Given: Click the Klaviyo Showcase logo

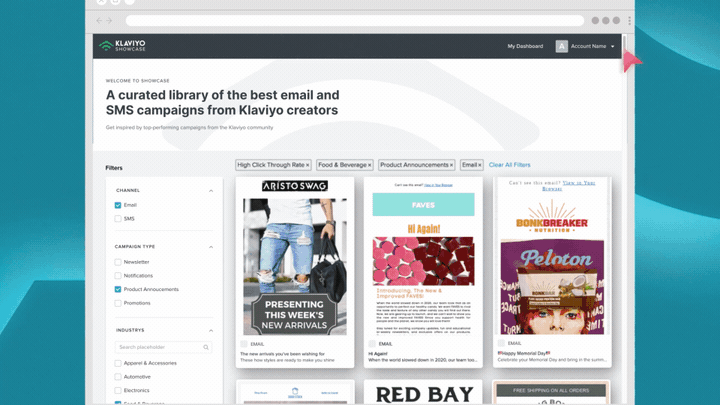Looking at the screenshot, I should coord(122,45).
